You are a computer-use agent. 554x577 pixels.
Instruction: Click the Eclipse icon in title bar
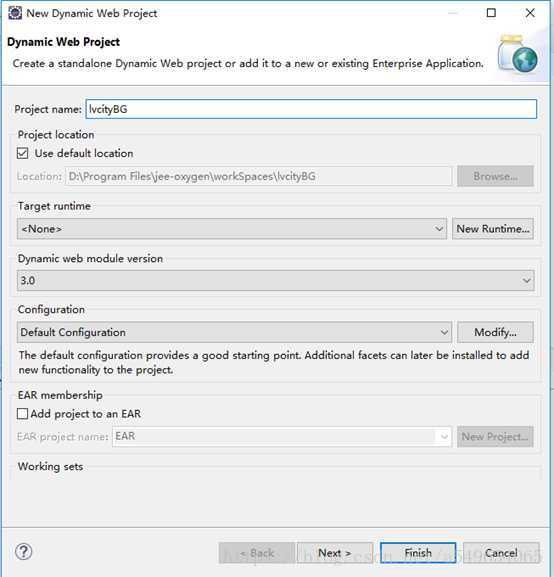[x=15, y=13]
